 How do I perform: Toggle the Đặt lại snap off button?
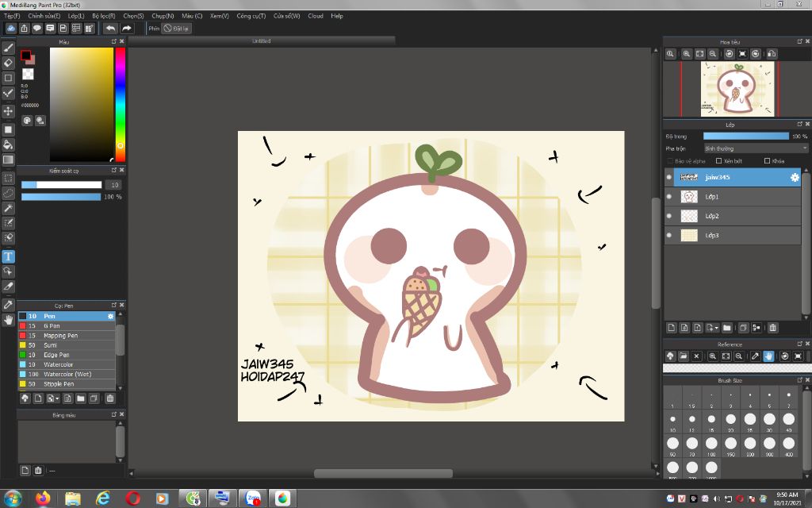176,29
